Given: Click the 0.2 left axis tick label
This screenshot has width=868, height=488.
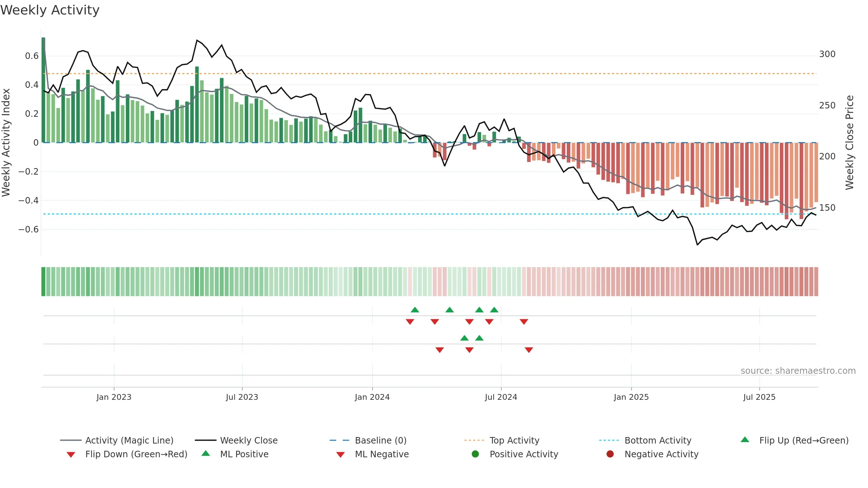Looking at the screenshot, I should (32, 114).
